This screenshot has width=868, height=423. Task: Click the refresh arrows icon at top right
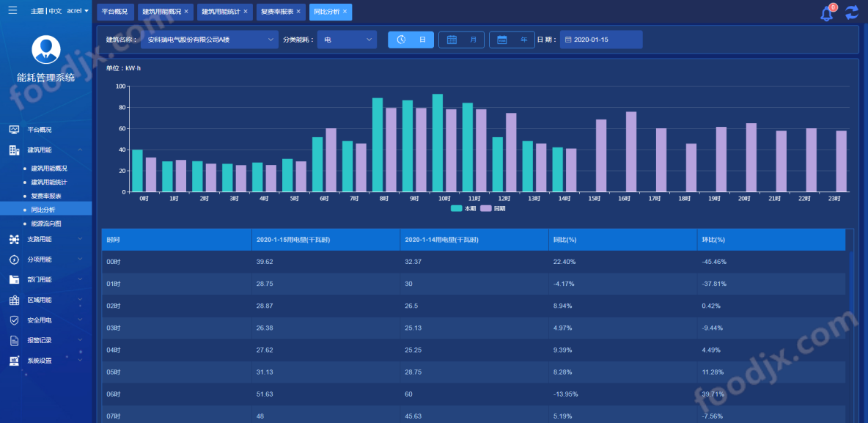[x=850, y=12]
